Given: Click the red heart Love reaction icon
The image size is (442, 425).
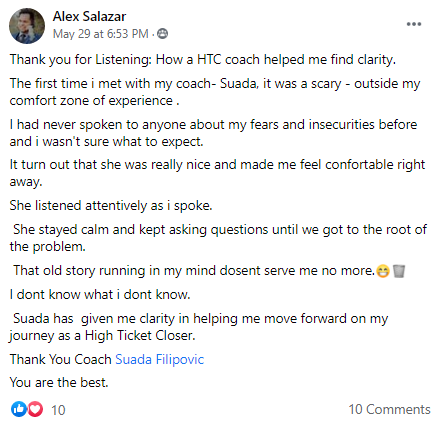Looking at the screenshot, I should point(35,409).
